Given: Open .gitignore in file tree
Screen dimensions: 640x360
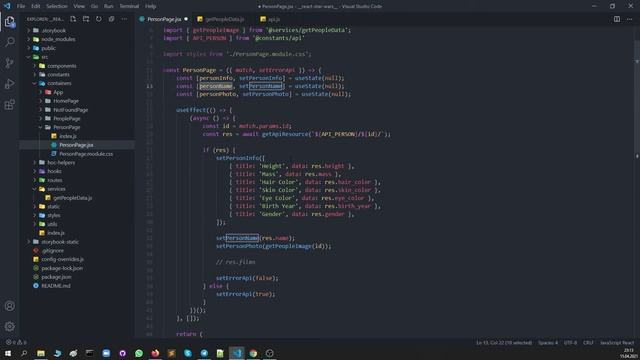Looking at the screenshot, I should coord(52,251).
